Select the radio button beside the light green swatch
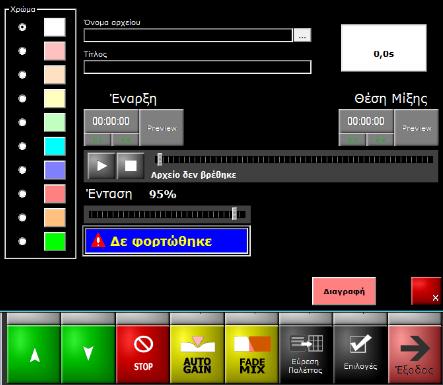The width and height of the screenshot is (443, 385). click(22, 122)
